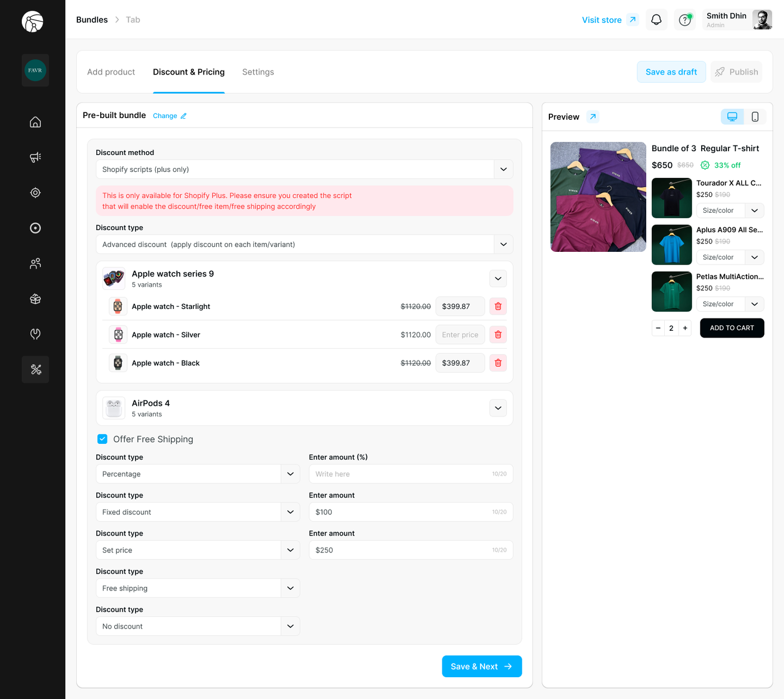
Task: Click the Apple watch - Black variant icon
Action: [x=118, y=363]
